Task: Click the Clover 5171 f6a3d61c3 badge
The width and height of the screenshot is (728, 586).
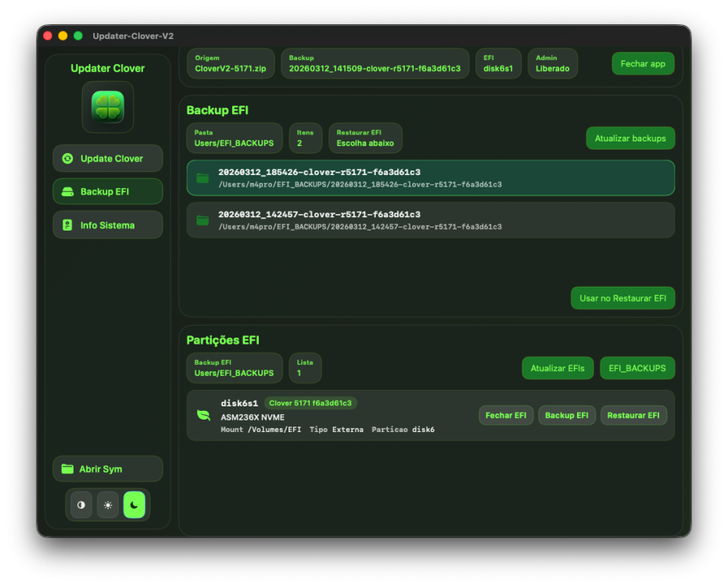Action: (x=310, y=402)
